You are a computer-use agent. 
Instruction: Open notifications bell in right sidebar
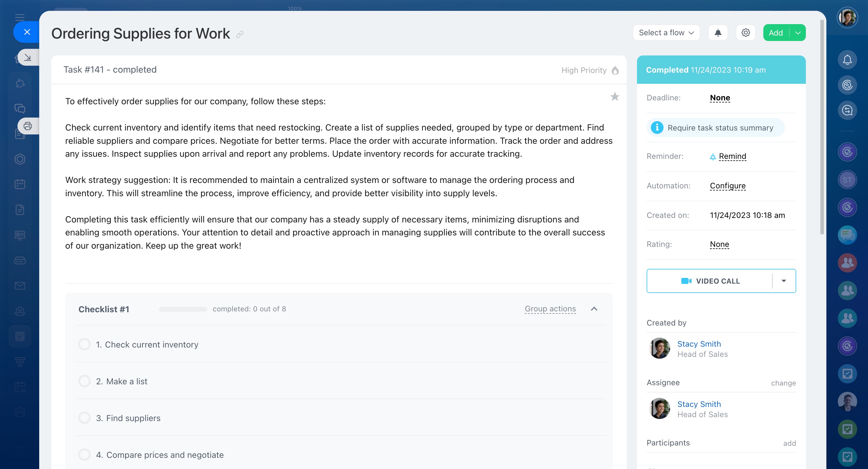click(x=847, y=60)
